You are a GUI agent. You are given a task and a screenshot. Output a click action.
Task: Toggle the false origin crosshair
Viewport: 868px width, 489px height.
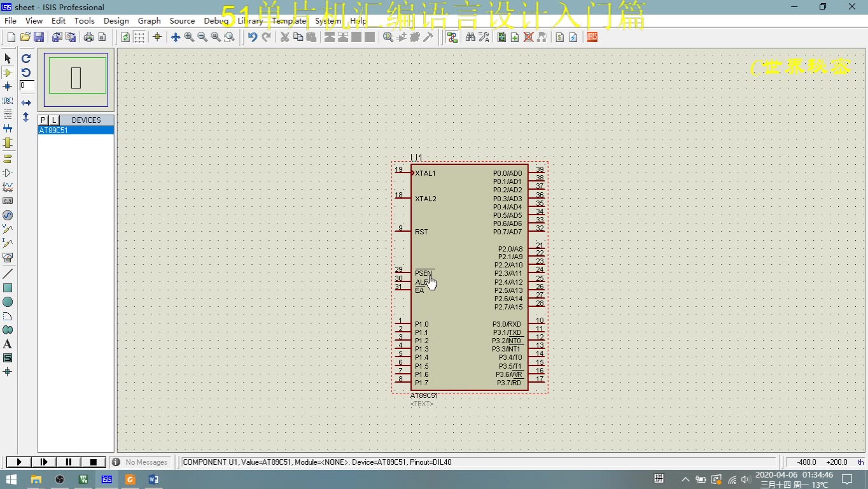(157, 38)
